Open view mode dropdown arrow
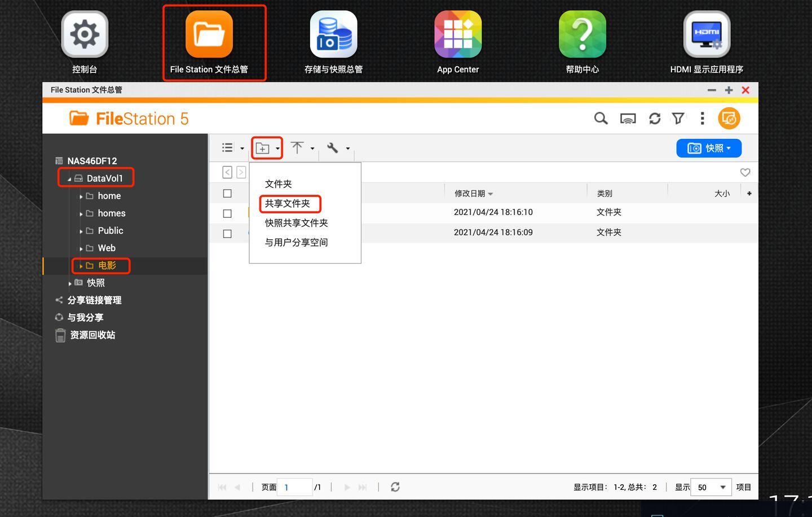The image size is (812, 517). click(x=242, y=148)
